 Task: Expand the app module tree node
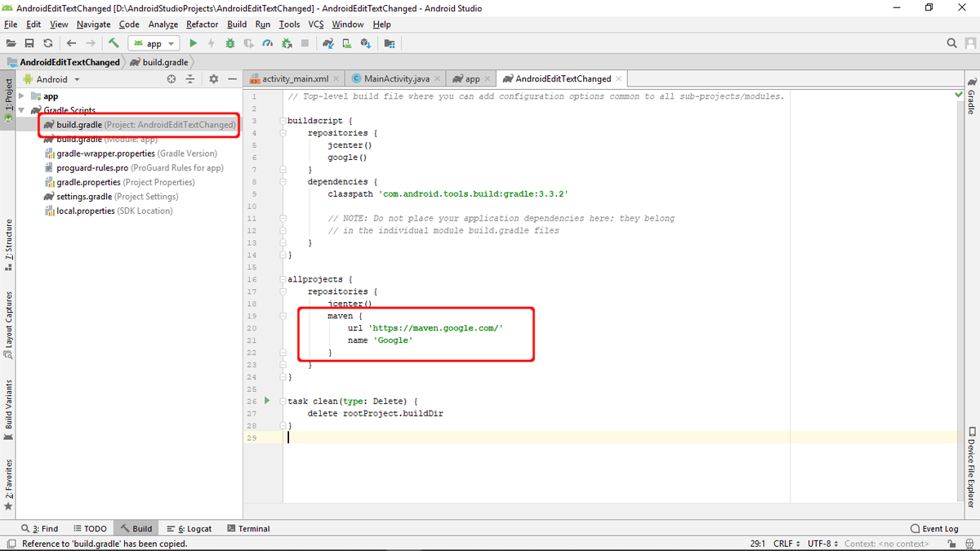22,96
